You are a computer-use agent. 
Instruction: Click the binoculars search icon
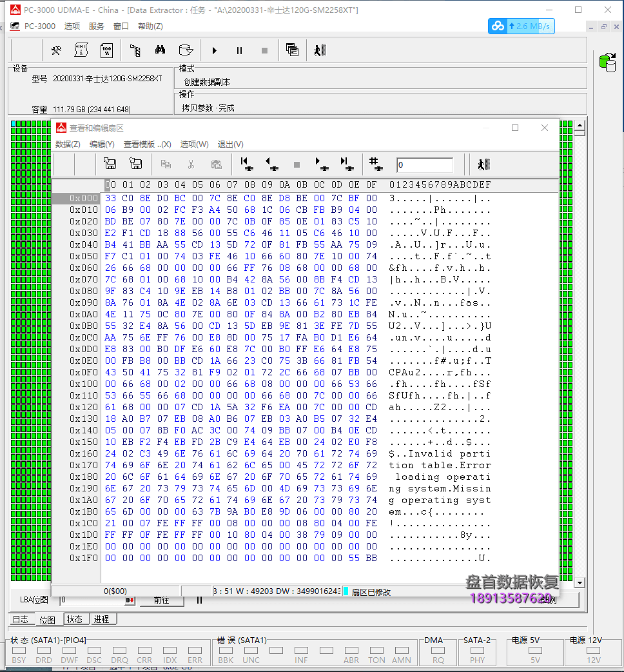[160, 50]
